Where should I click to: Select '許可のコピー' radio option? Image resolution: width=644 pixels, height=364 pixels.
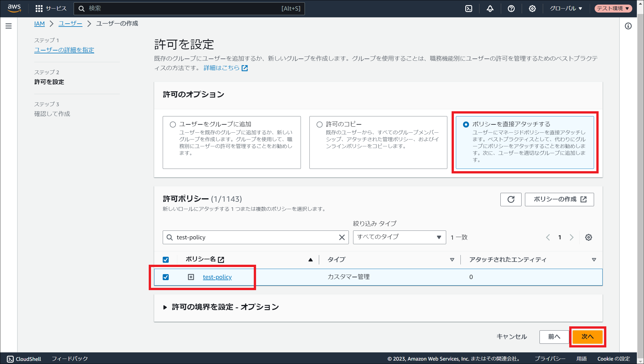(319, 124)
